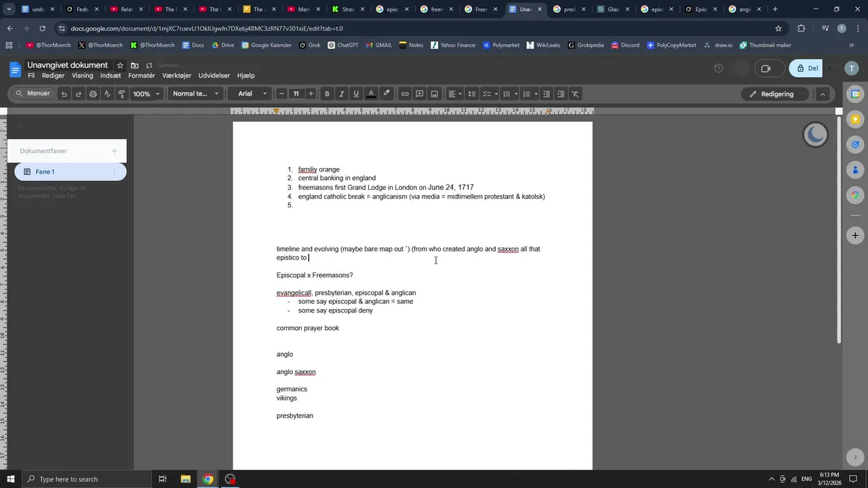This screenshot has width=868, height=488.
Task: Close the document tabs panel back arrow
Action: click(x=22, y=127)
